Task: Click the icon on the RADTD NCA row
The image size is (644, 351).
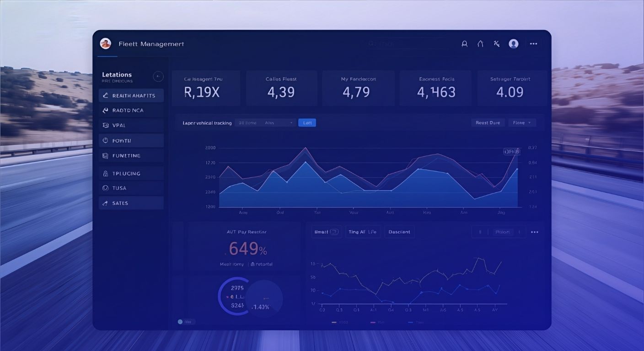Action: tap(106, 110)
